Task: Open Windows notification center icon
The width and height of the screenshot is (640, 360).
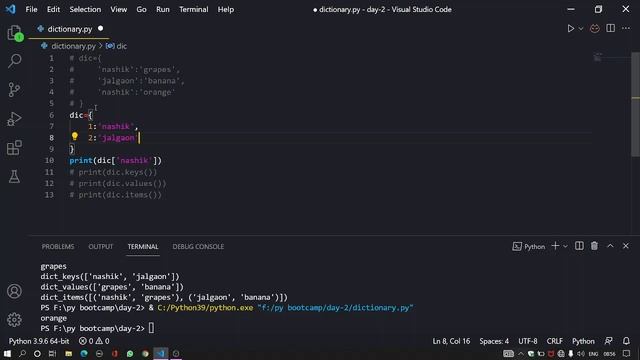Action: (627, 353)
